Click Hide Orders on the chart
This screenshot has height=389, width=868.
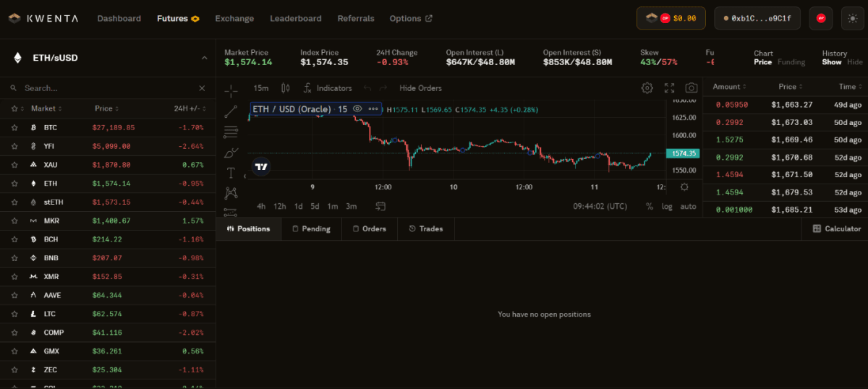click(420, 88)
